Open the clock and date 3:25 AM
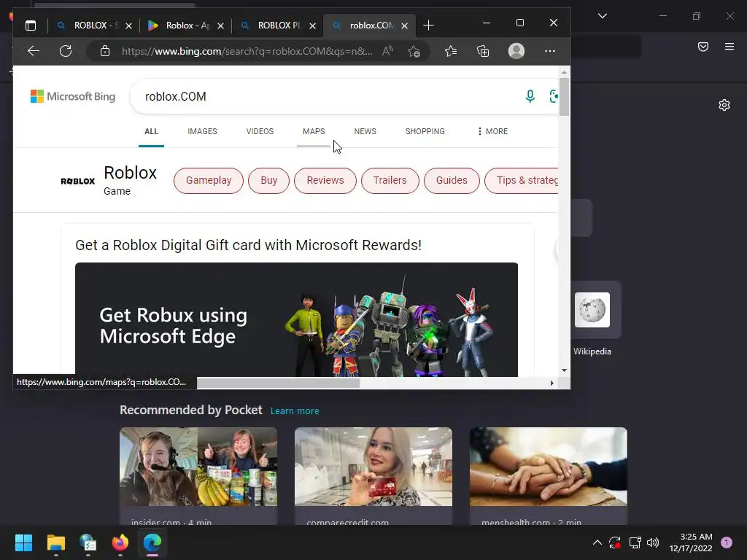747x560 pixels. coord(691,542)
